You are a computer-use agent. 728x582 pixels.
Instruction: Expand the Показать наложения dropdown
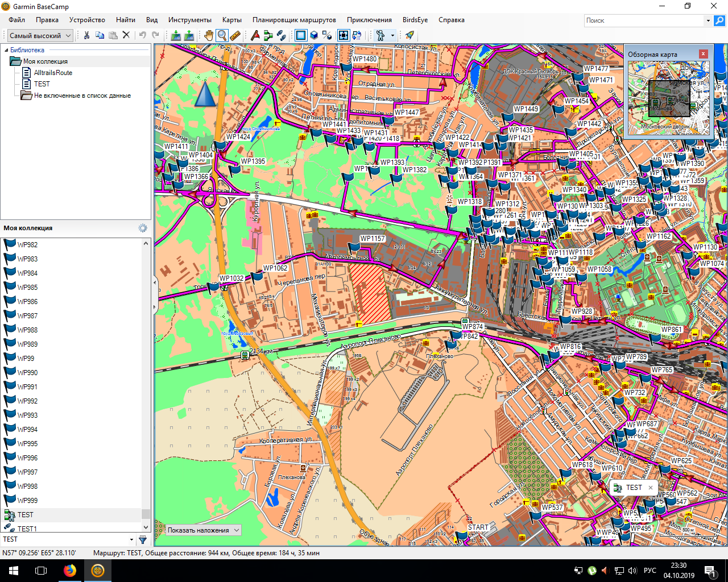pyautogui.click(x=203, y=530)
